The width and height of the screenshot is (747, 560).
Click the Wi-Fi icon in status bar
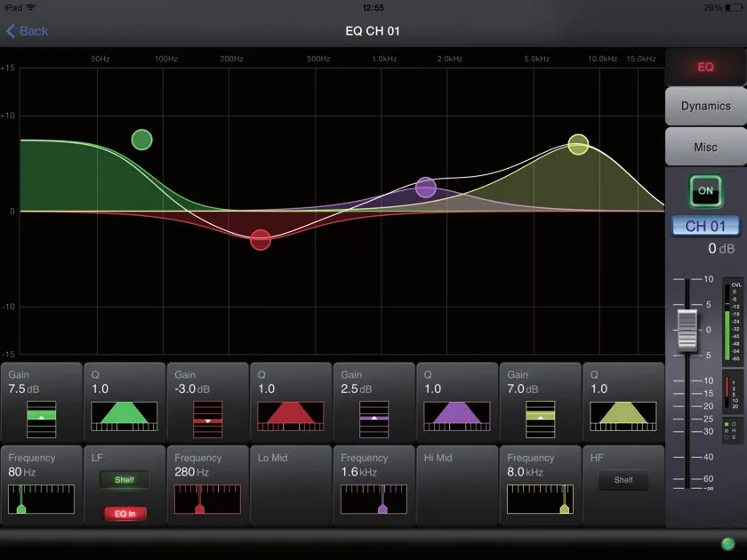(x=31, y=8)
